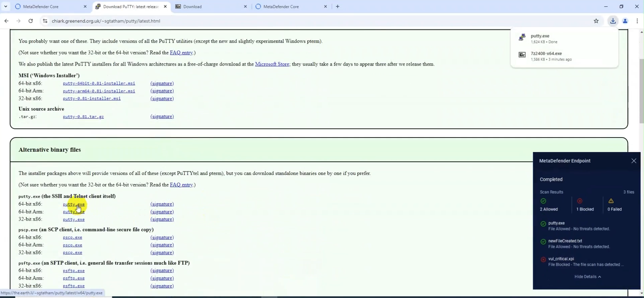Select the blocked vul_critical.xpi result

[x=586, y=261]
